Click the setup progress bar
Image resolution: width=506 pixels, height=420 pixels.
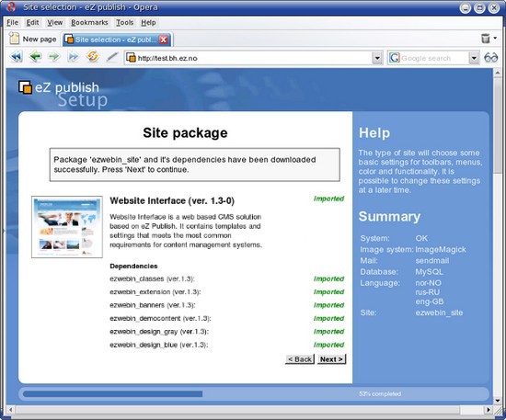[x=254, y=394]
